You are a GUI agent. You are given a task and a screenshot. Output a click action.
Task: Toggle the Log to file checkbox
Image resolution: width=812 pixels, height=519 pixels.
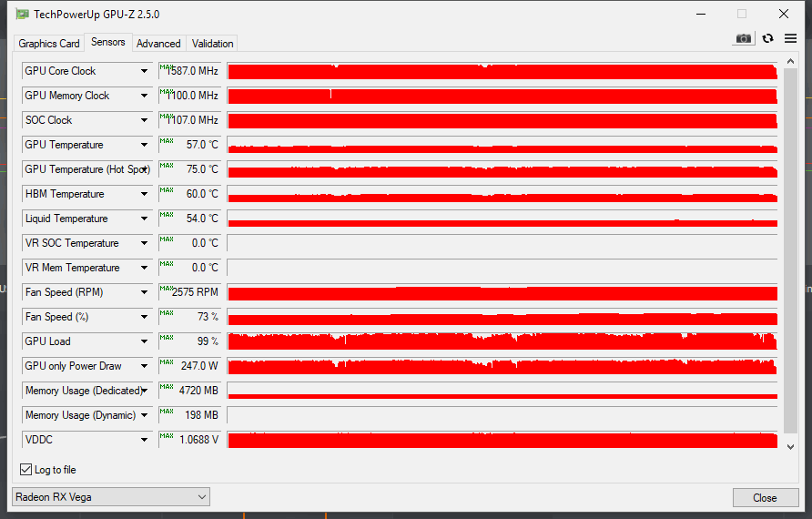pyautogui.click(x=25, y=469)
